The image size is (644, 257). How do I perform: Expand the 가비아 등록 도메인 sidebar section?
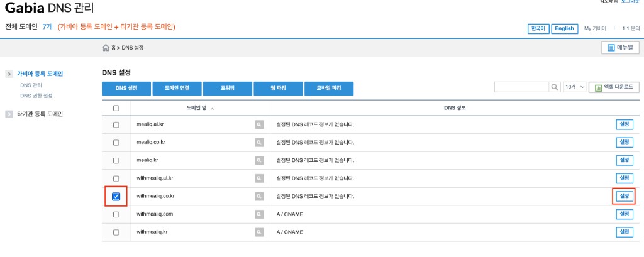[x=39, y=74]
